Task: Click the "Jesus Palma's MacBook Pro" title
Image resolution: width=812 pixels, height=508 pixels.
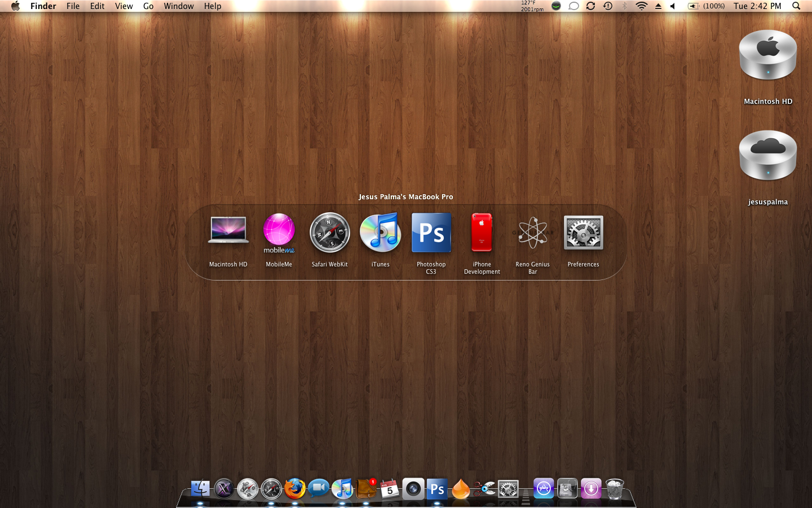Action: point(406,197)
